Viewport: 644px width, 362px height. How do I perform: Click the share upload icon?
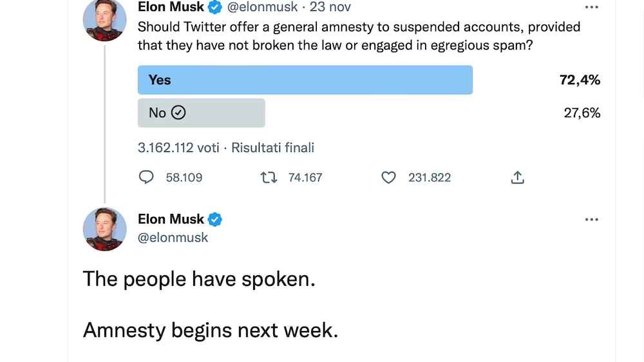point(518,178)
